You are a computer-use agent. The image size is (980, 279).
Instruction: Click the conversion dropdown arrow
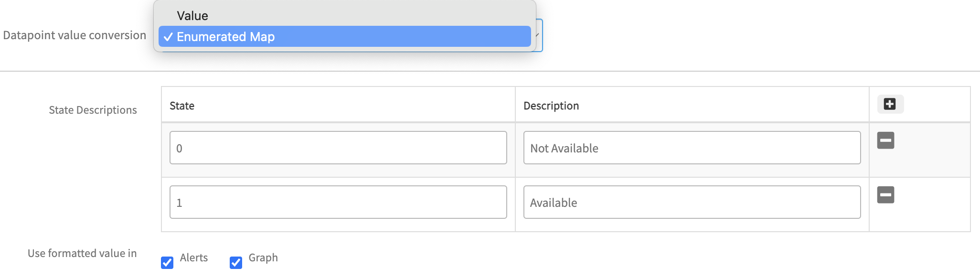click(x=537, y=36)
